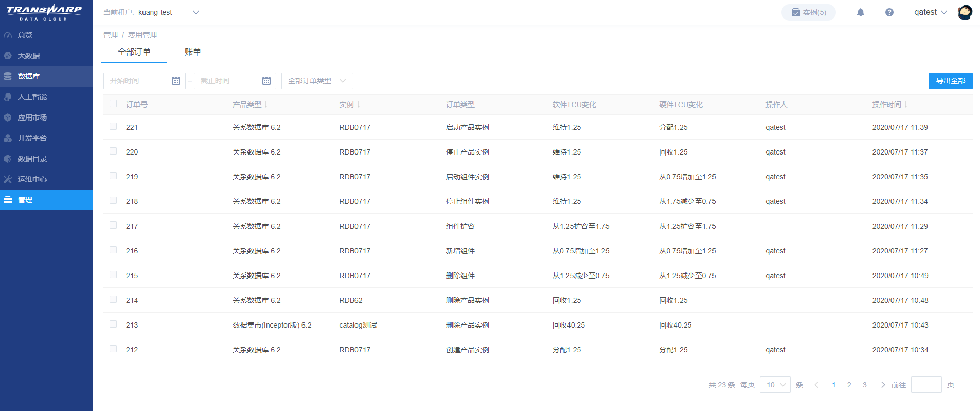Click the 创建产品实例 order type cell
Viewport: 980px width, 411px height.
pyautogui.click(x=468, y=350)
